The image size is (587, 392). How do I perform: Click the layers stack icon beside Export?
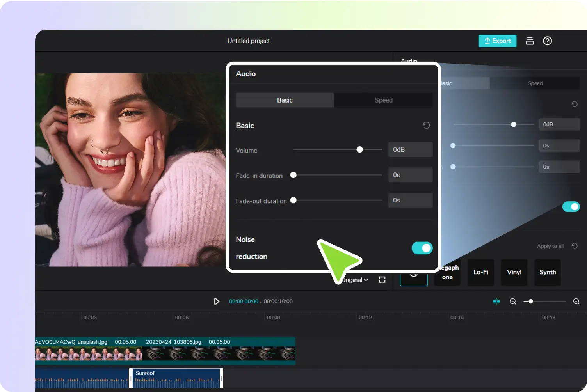[x=530, y=41]
